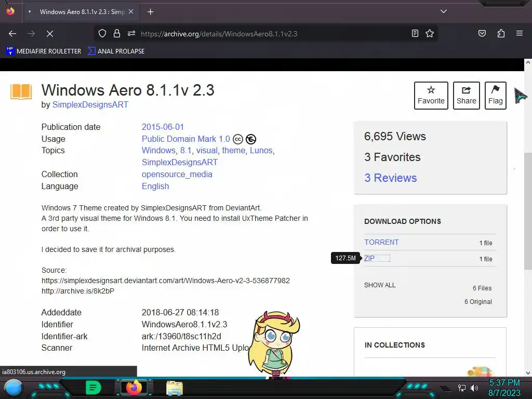Image resolution: width=532 pixels, height=399 pixels.
Task: Click the Flag button
Action: tap(495, 96)
